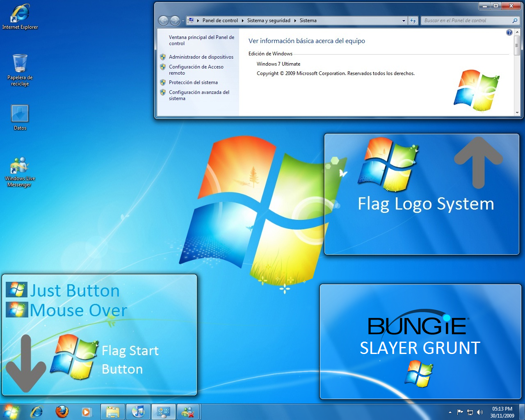Screen dimensions: 525x420
Task: Click the Action Center flag in the tray
Action: [460, 412]
